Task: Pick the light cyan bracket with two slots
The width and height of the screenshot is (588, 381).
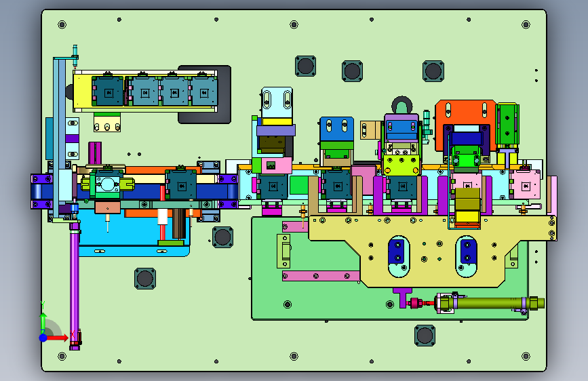Action: (x=277, y=102)
